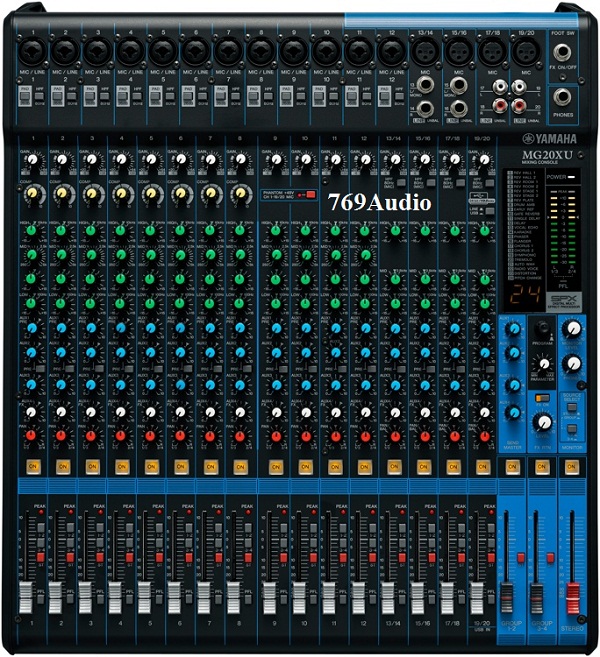
Task: Enable the HPF switch on channel 7
Action: click(236, 96)
